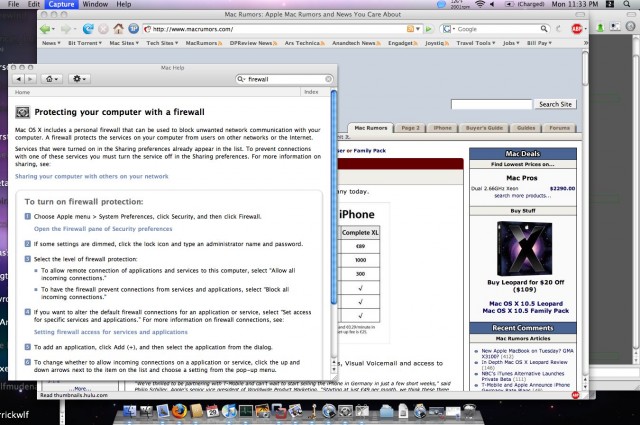Image resolution: width=640 pixels, height=425 pixels.
Task: Click Wi-Fi status icon in menu bar
Action: pyautogui.click(x=480, y=4)
